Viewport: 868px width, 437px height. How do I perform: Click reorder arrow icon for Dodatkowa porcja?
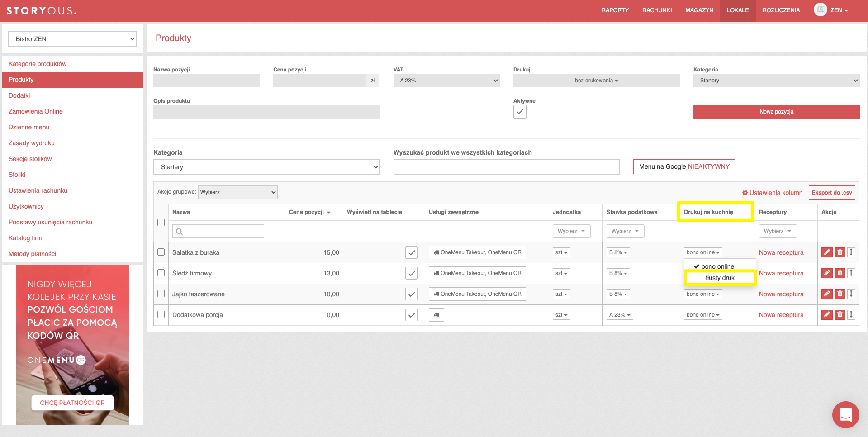851,315
